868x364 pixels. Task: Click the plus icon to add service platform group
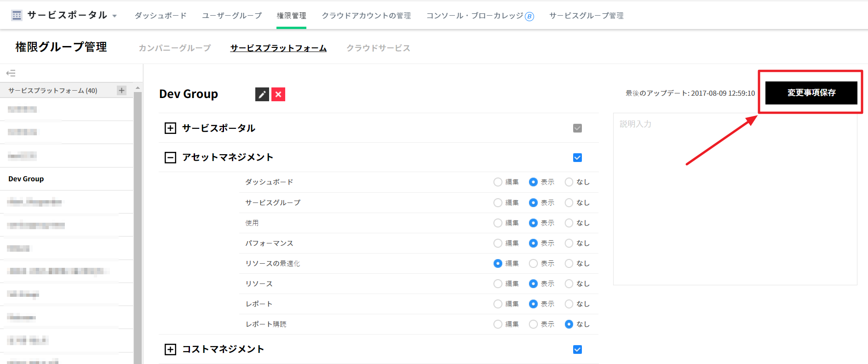pyautogui.click(x=121, y=90)
